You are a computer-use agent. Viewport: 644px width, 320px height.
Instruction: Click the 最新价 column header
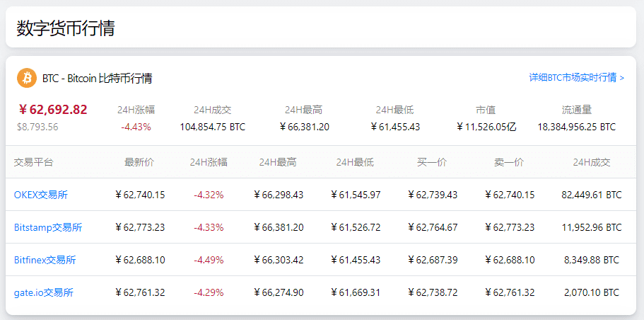point(139,162)
